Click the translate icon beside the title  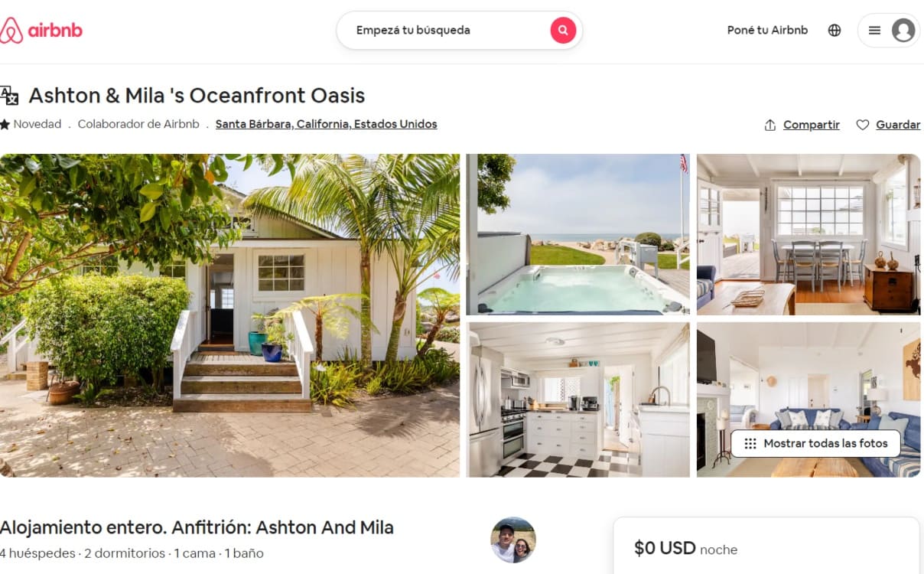9,96
